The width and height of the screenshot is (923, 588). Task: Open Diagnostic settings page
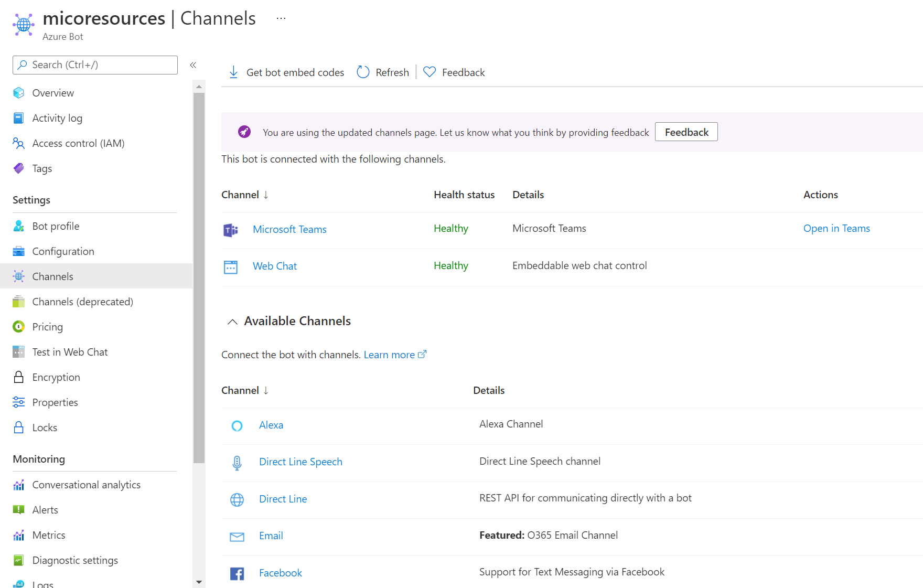pyautogui.click(x=75, y=560)
